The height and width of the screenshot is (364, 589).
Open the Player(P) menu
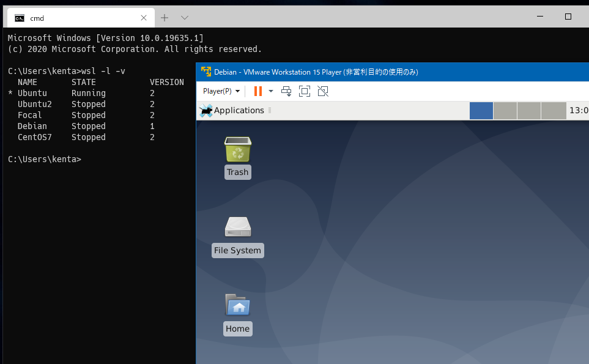[x=221, y=91]
